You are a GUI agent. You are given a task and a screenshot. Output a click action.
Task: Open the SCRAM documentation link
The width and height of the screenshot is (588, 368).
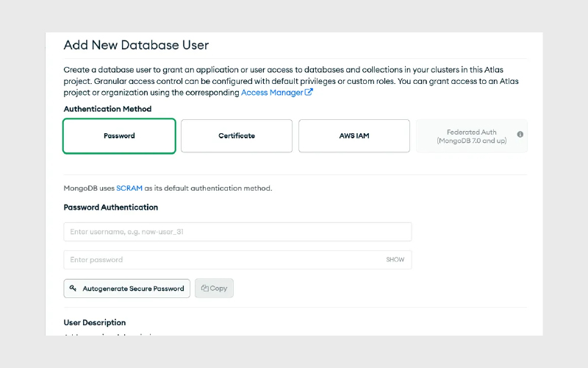(x=129, y=188)
